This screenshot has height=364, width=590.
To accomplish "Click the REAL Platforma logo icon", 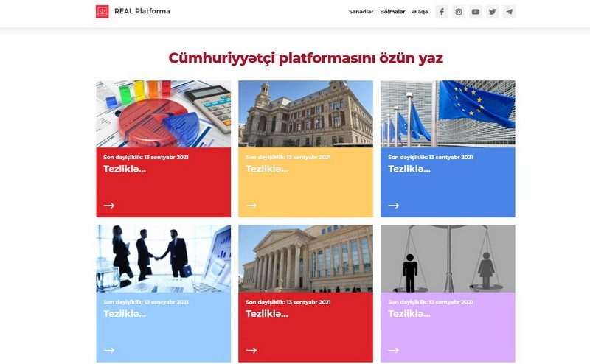I will click(x=103, y=12).
